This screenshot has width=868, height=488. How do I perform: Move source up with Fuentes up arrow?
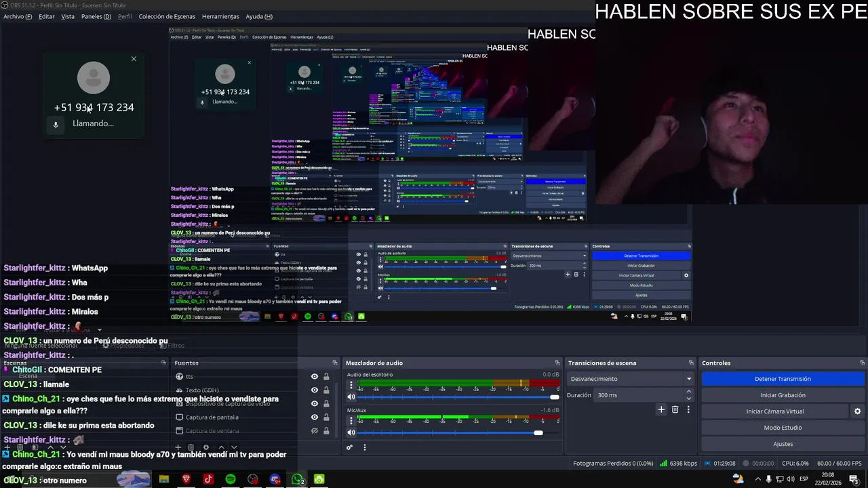221,447
